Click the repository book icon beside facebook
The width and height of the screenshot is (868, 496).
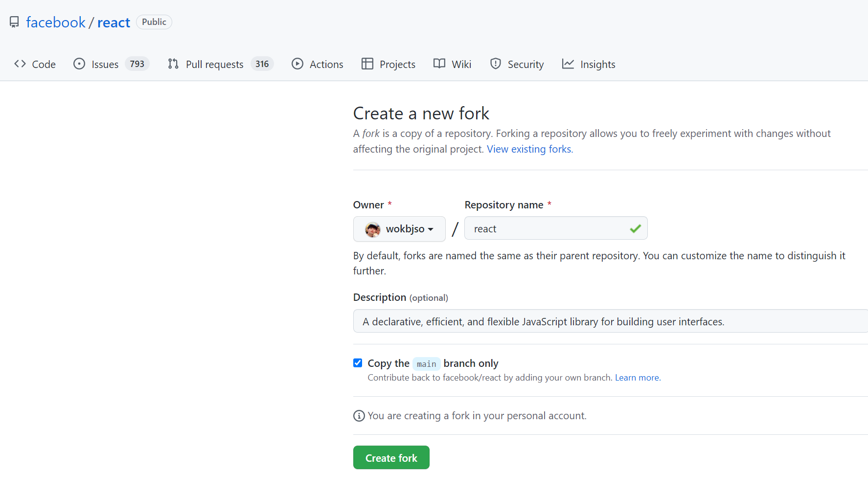point(14,22)
